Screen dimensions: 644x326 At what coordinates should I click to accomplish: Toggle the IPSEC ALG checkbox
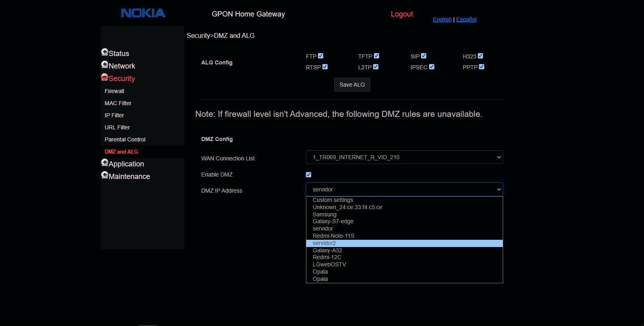pos(432,67)
